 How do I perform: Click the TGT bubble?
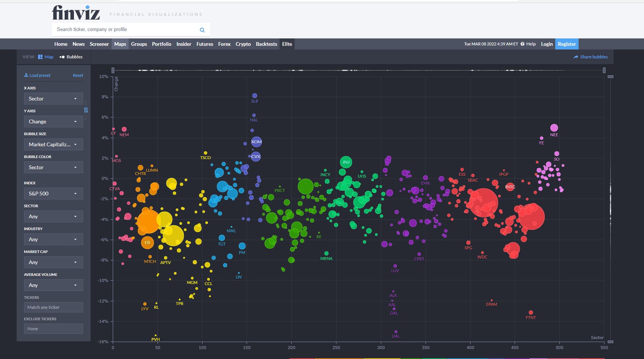pos(222,238)
